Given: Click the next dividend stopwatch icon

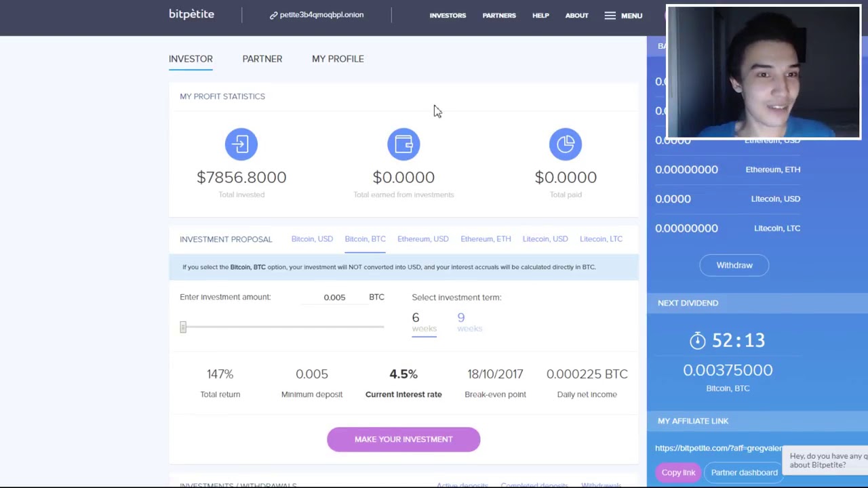Looking at the screenshot, I should pos(698,340).
